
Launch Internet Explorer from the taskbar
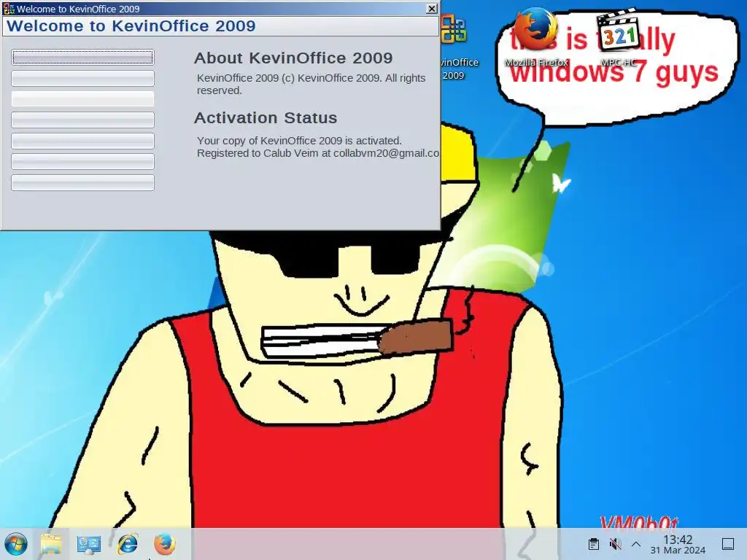[127, 544]
